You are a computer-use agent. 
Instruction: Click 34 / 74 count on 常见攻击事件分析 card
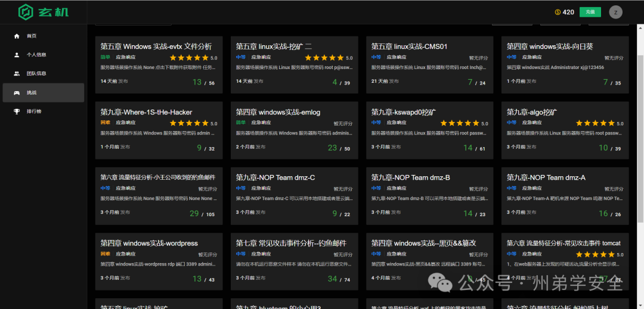(x=339, y=279)
